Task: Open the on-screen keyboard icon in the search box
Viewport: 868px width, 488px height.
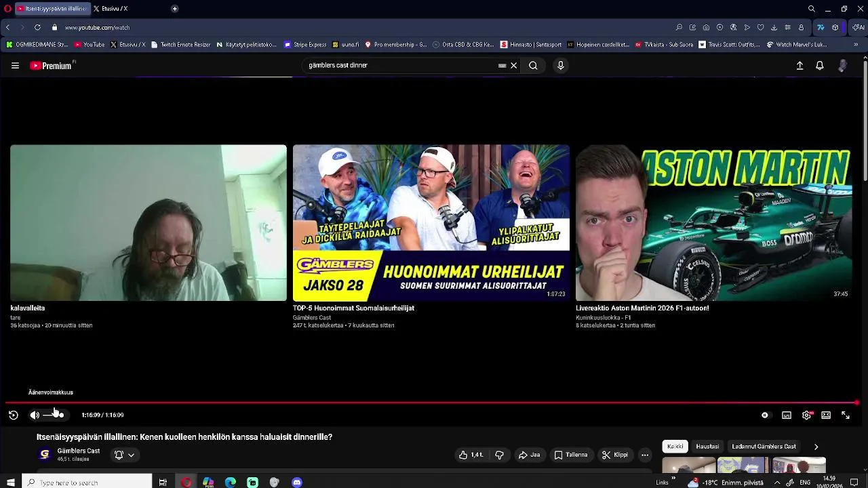Action: tap(502, 66)
